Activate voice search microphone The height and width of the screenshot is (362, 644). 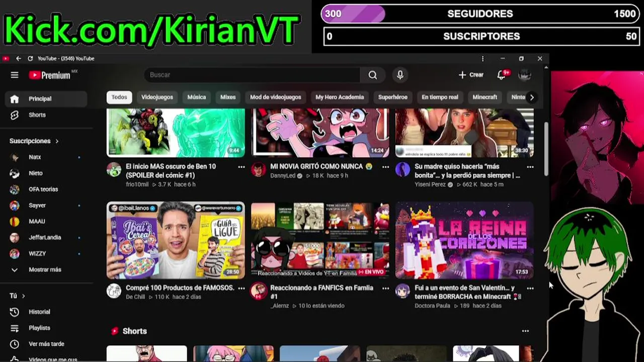(400, 75)
